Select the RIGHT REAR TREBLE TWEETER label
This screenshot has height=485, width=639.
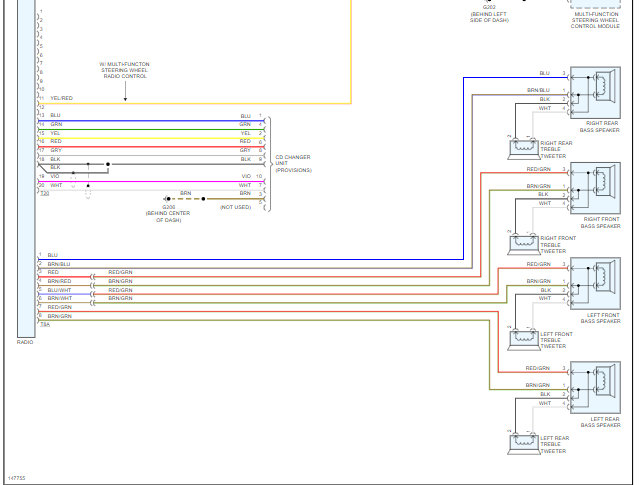[556, 150]
